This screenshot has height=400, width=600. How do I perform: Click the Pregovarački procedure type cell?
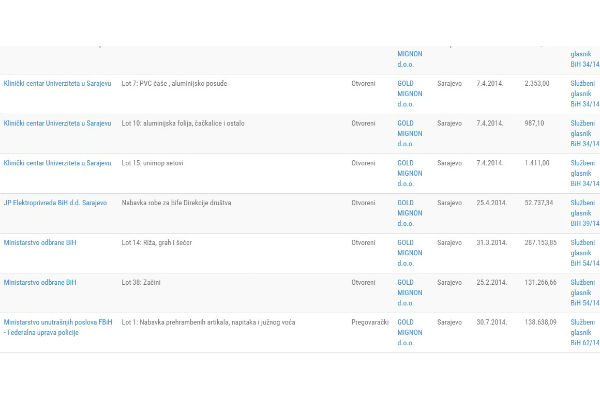tap(369, 323)
